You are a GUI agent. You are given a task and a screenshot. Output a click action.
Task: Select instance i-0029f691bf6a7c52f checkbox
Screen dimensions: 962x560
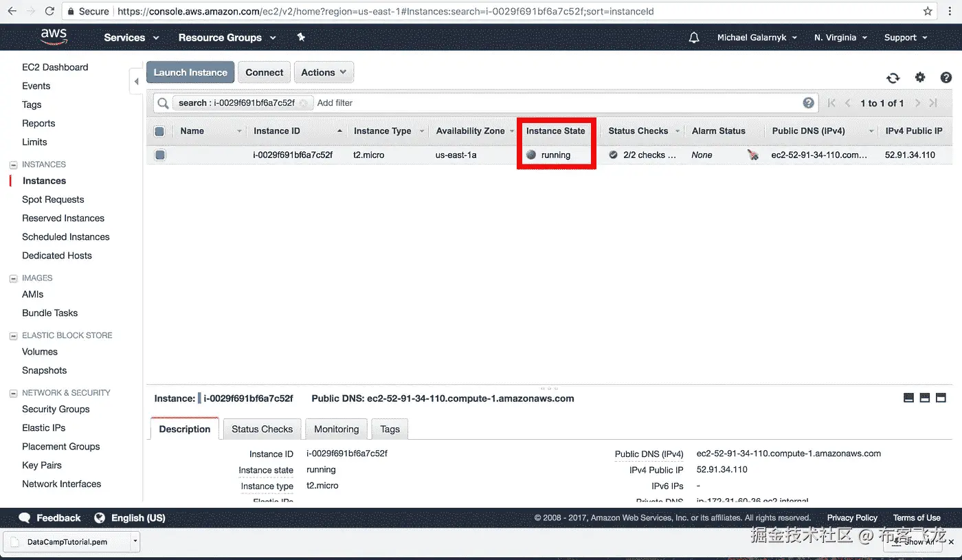[160, 155]
